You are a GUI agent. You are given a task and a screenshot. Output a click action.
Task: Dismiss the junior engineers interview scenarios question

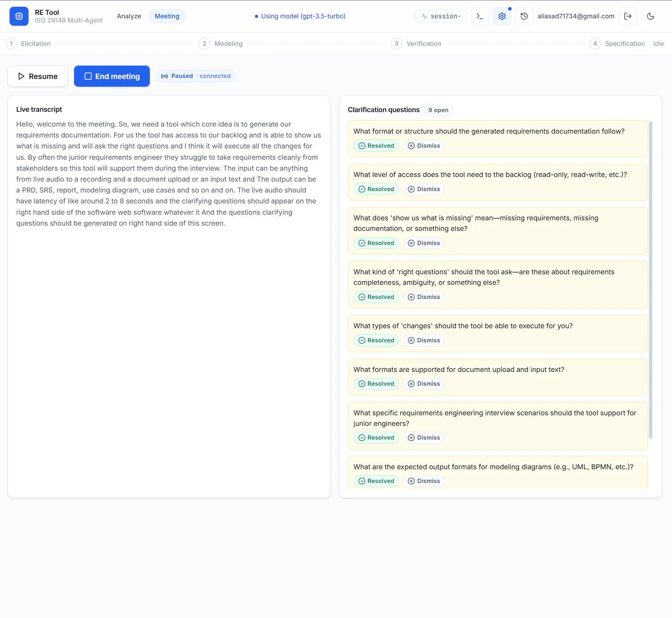424,438
